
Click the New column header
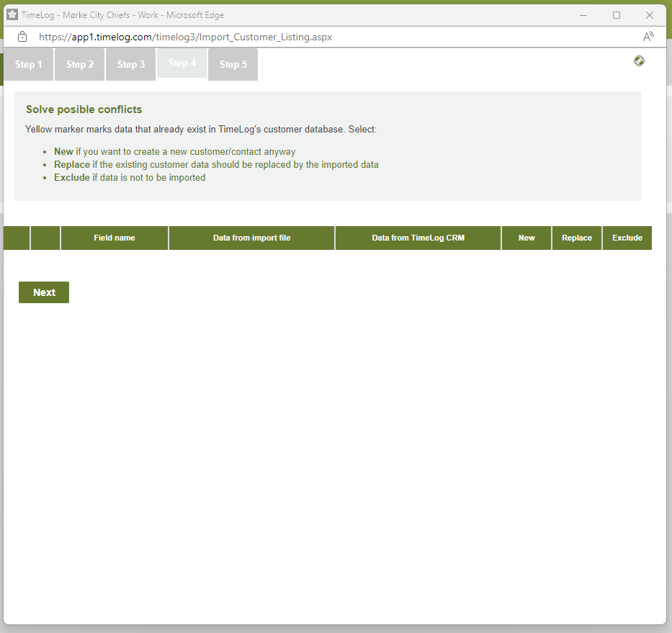[527, 238]
